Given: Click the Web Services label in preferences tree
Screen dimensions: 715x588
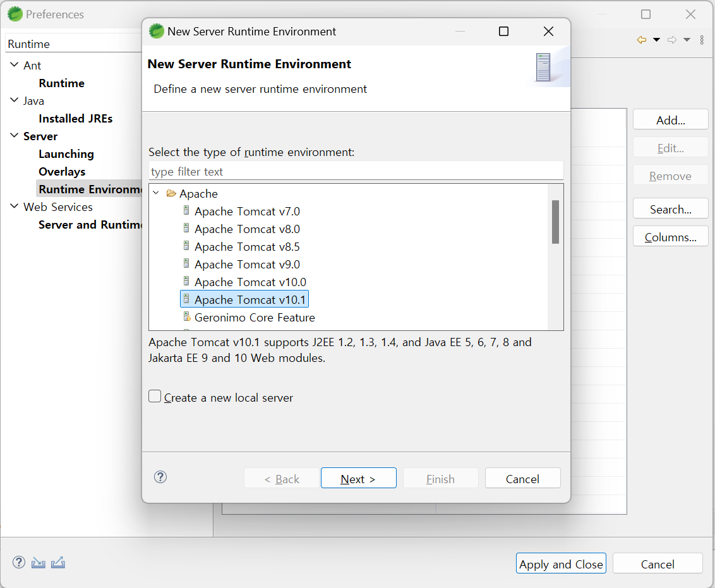Looking at the screenshot, I should coord(58,207).
